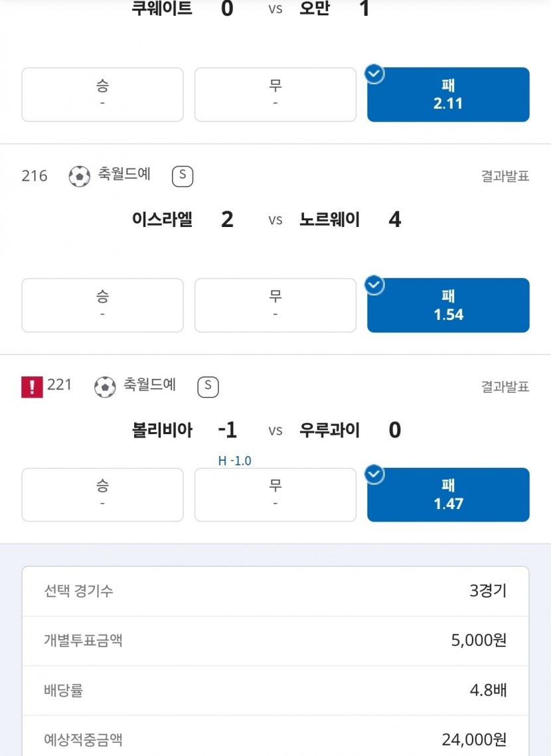Select 무 for 볼리비아 vs 우루과이

[x=275, y=494]
